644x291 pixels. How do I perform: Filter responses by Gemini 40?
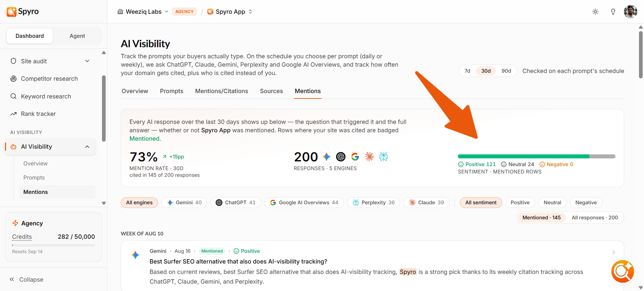pos(184,203)
